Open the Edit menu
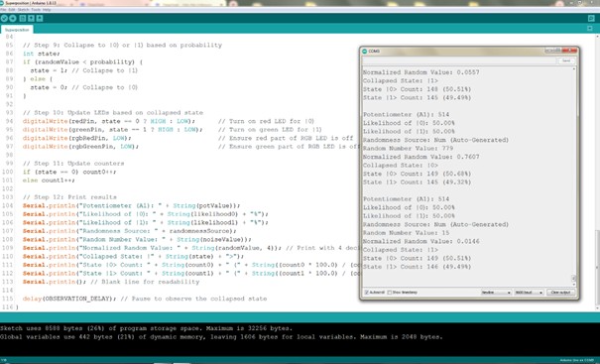The height and width of the screenshot is (364, 600). tap(12, 10)
